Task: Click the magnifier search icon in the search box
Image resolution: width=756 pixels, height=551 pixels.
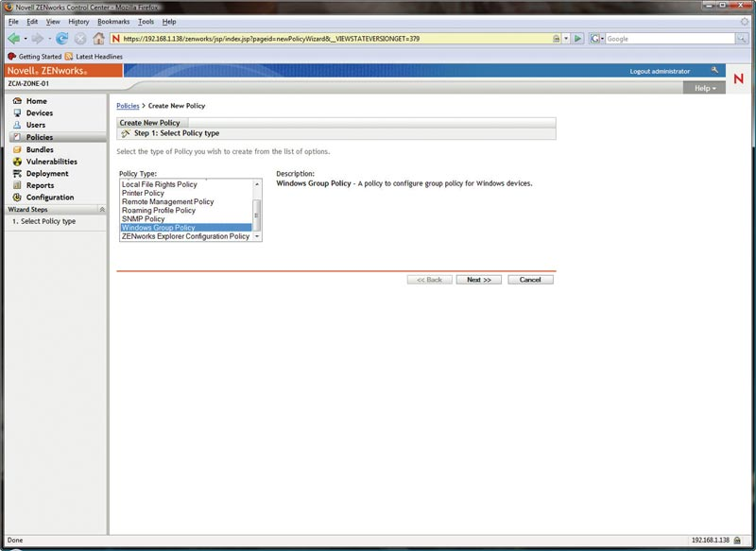Action: click(742, 39)
